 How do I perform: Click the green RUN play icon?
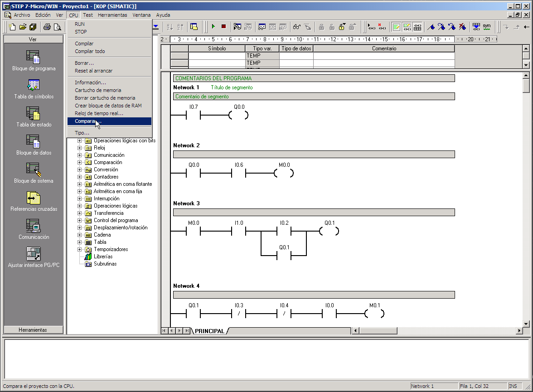[x=213, y=27]
